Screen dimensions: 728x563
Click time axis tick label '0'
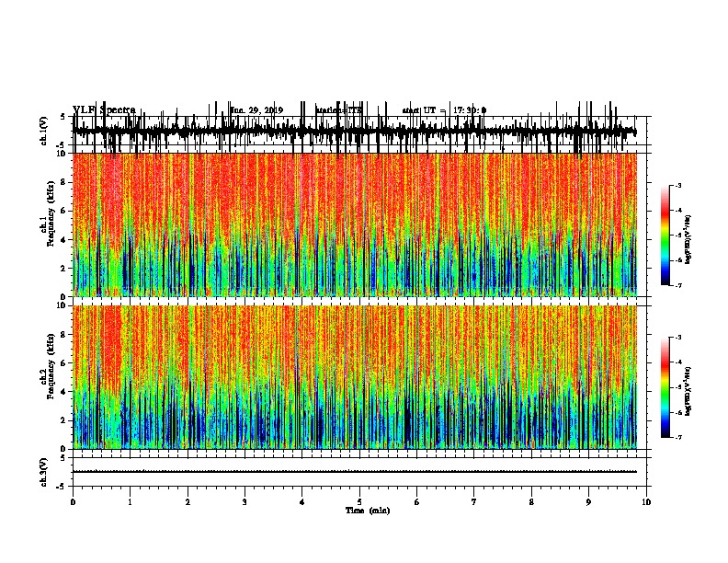(73, 502)
